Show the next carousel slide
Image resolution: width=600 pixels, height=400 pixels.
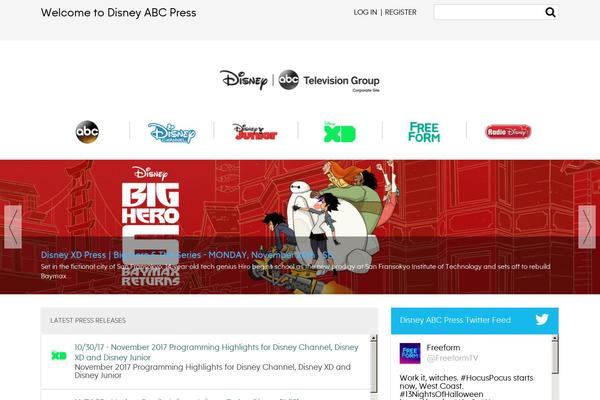587,227
